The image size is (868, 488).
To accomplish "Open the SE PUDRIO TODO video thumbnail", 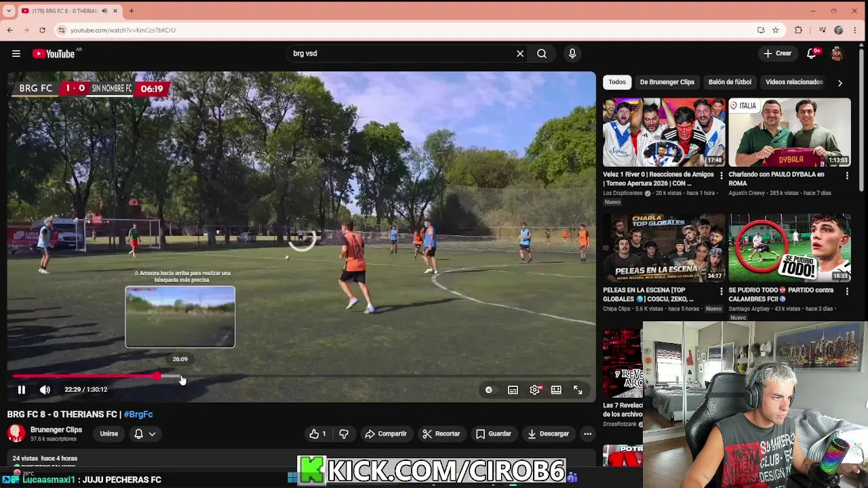I will (789, 248).
